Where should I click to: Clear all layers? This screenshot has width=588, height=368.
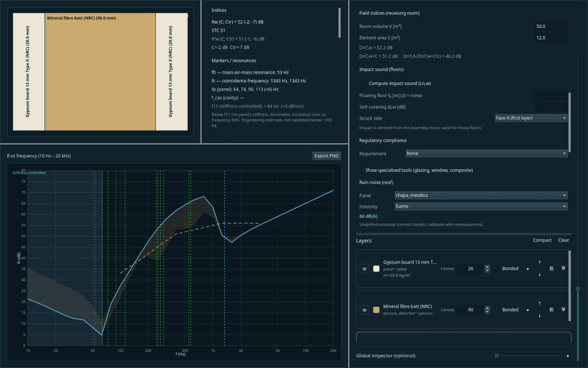point(563,240)
